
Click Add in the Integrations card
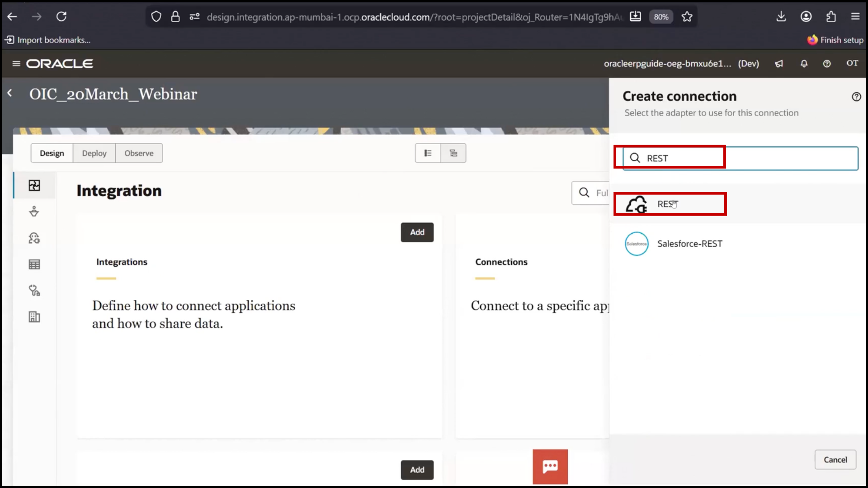click(x=417, y=232)
